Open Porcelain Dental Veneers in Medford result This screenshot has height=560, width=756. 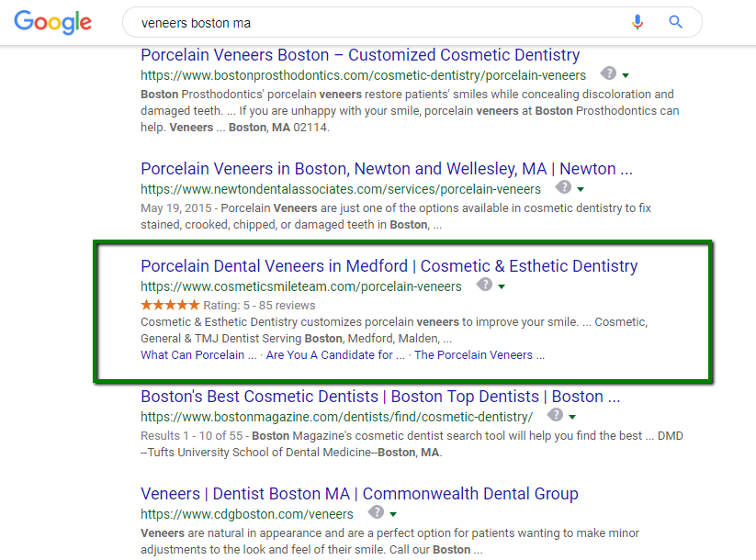point(389,266)
